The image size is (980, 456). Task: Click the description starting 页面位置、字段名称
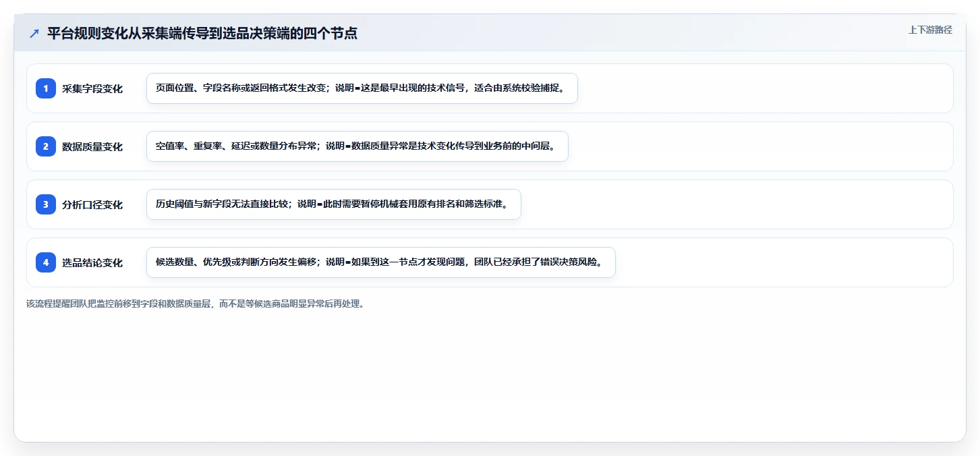pos(362,88)
